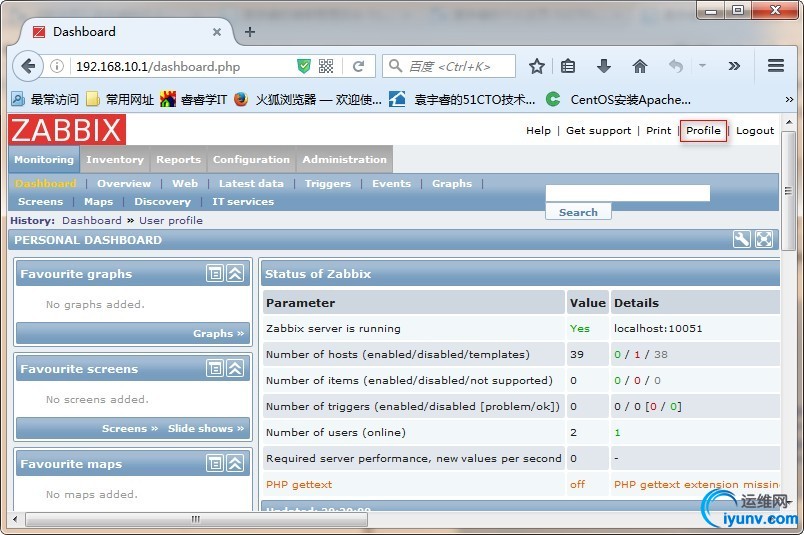Screen dimensions: 804x535
Task: Follow the Graphs » link
Action: [218, 333]
